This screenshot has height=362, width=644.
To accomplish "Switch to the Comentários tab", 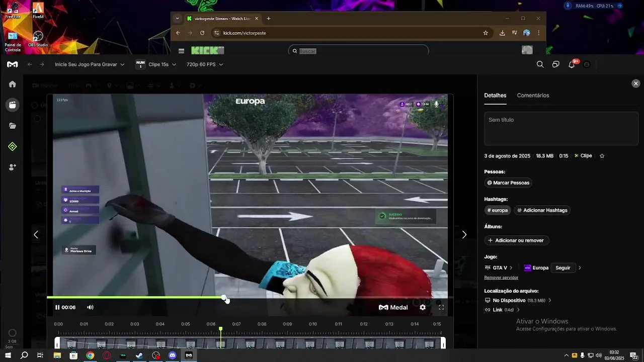I will click(x=533, y=96).
